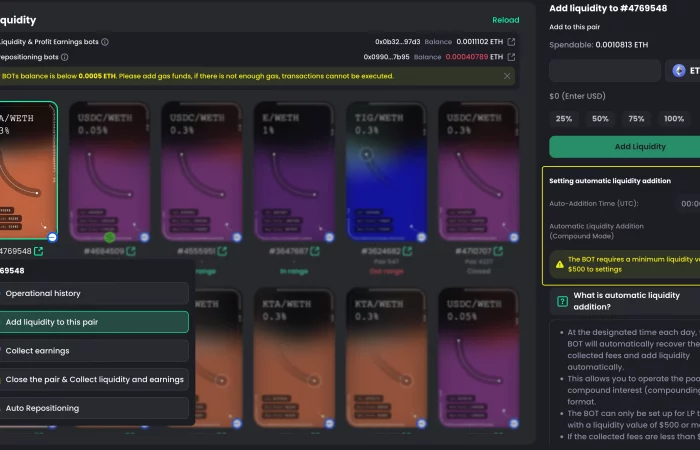
Task: Open explorer link icon beside #3624682
Action: pos(407,251)
